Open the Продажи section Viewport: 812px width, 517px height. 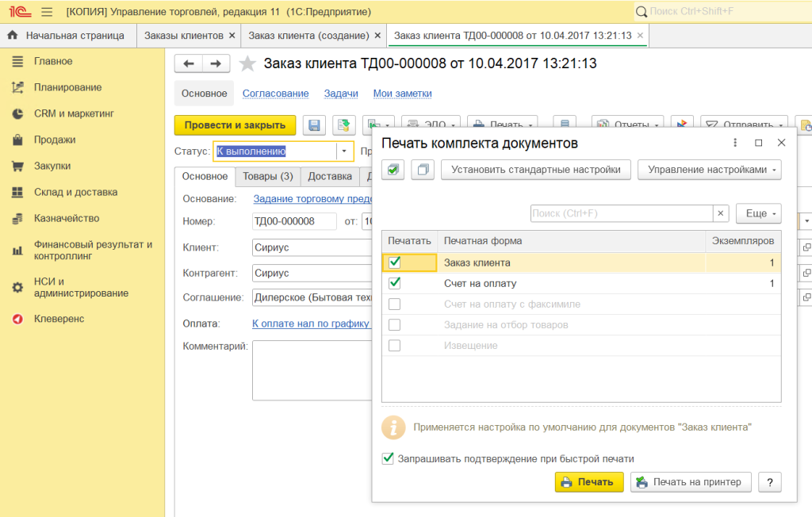point(55,140)
